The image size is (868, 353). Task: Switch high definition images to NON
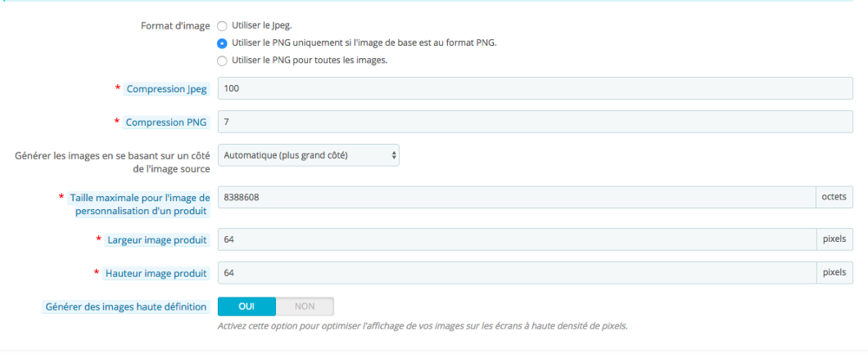click(305, 306)
